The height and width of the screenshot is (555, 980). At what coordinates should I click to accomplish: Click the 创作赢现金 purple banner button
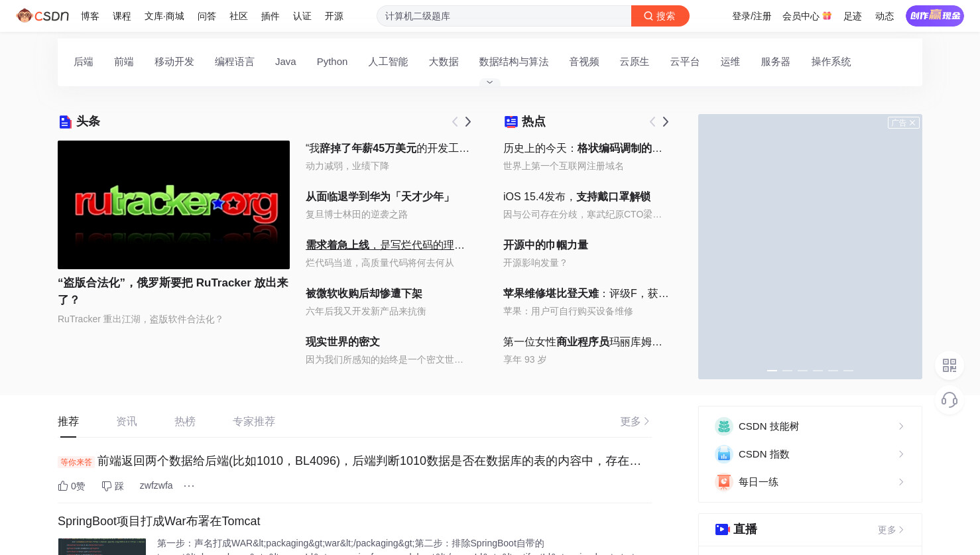click(x=935, y=16)
